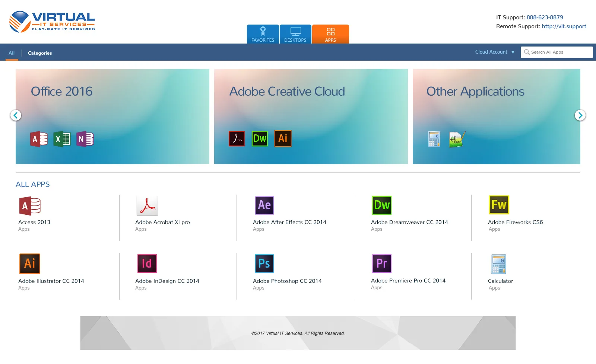
Task: Open the Adobe Fireworks CS6 icon
Action: [x=499, y=205]
